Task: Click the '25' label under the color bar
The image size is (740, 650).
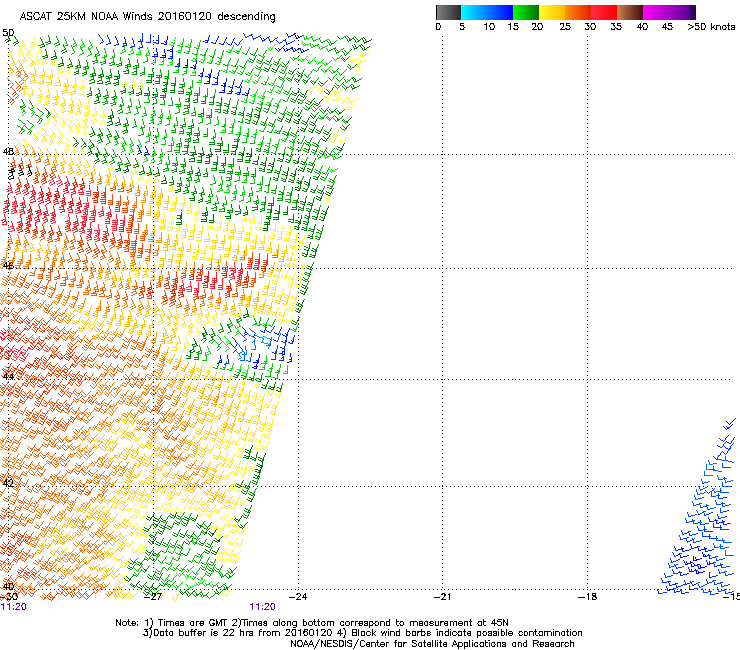Action: point(565,27)
